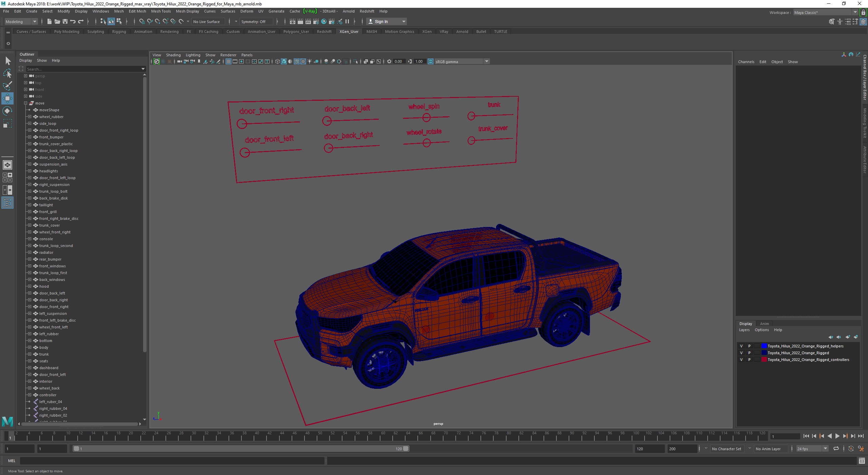The image size is (868, 475).
Task: Click the XGen_User tab in menu bar
Action: point(349,31)
